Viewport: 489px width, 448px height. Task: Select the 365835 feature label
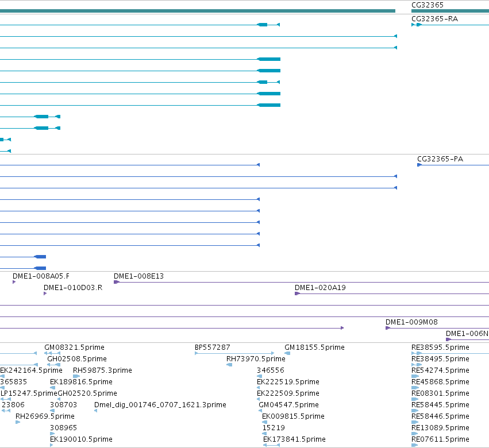[x=13, y=382]
